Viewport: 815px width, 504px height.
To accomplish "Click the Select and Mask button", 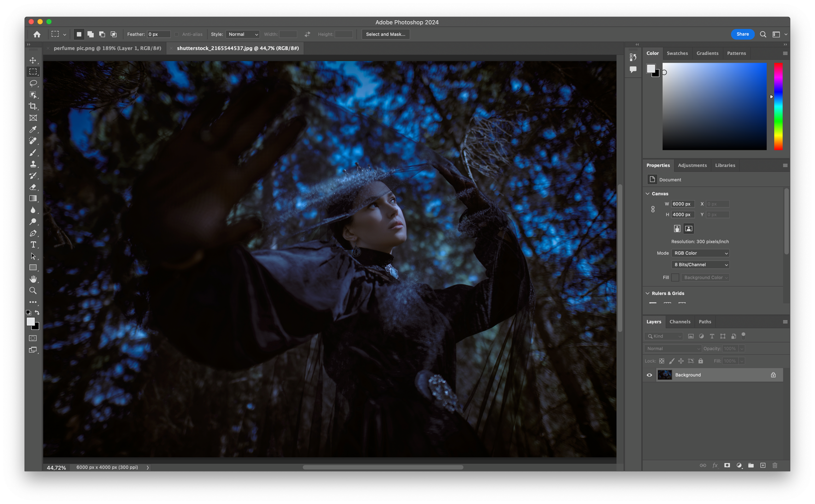I will [x=385, y=34].
